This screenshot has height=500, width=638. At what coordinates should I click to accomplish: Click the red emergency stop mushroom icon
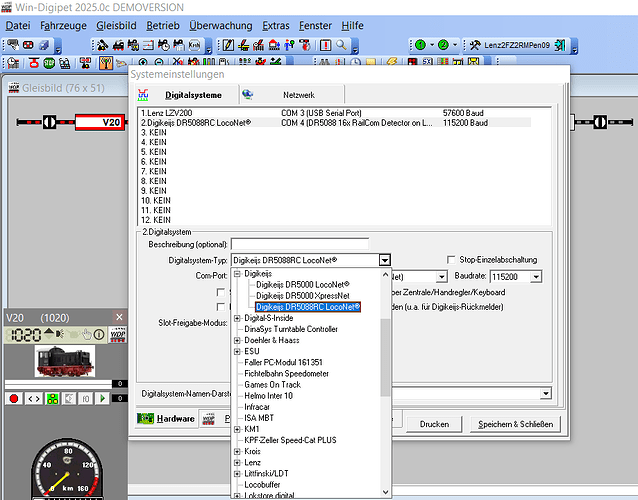coord(34,63)
